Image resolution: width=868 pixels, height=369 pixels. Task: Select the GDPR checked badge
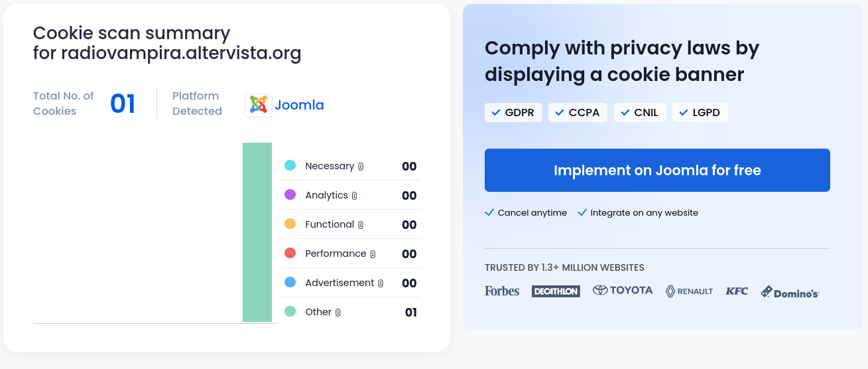pos(513,113)
